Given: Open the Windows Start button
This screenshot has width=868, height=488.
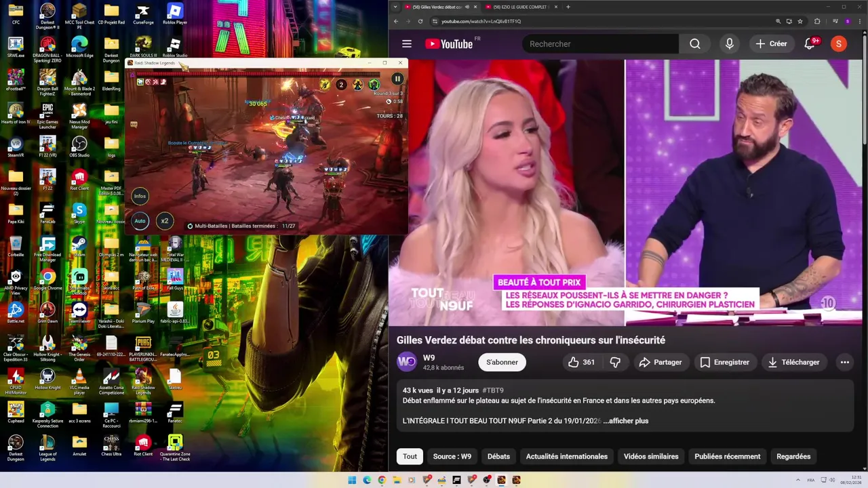Looking at the screenshot, I should 352,480.
